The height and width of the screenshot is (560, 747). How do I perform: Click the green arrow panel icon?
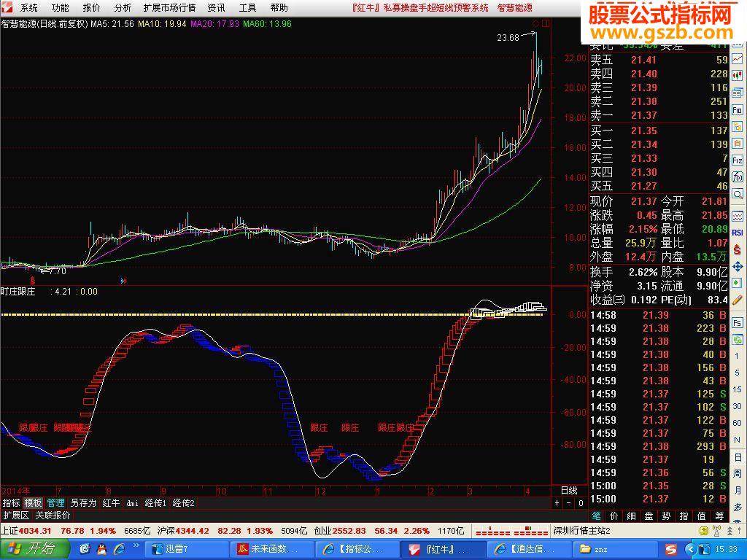(737, 284)
